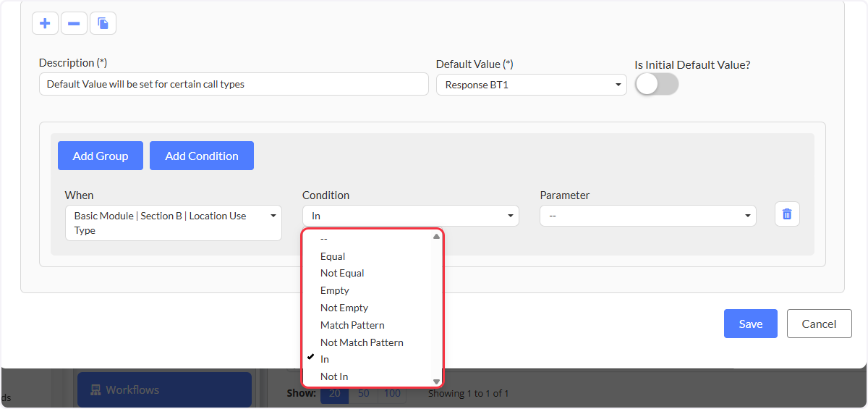
Task: Click the Add Group button
Action: [101, 156]
